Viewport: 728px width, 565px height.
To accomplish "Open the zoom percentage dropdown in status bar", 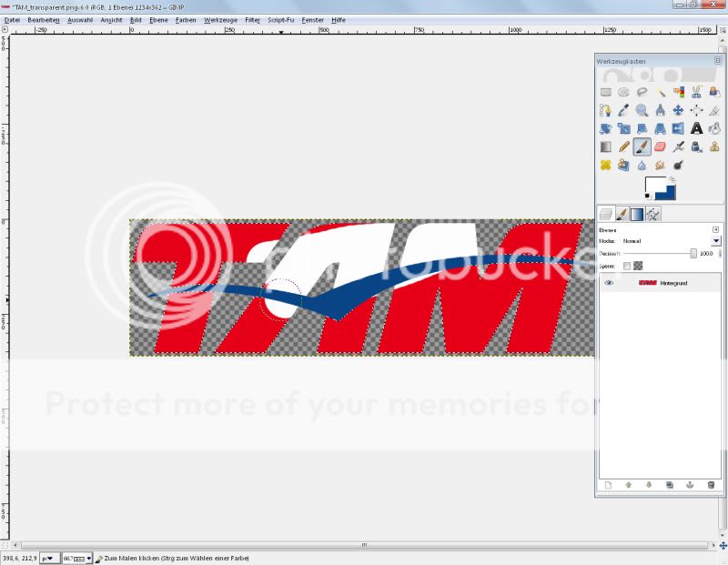I will [x=89, y=559].
